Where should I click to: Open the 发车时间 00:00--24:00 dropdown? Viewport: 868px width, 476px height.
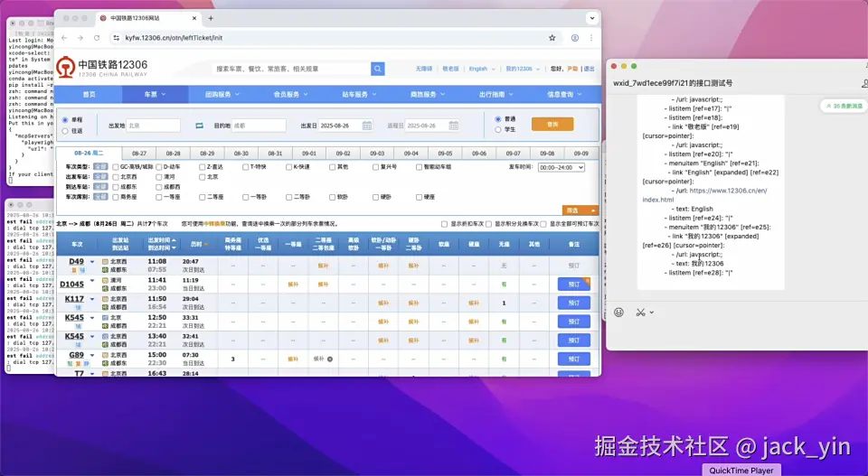pos(561,167)
